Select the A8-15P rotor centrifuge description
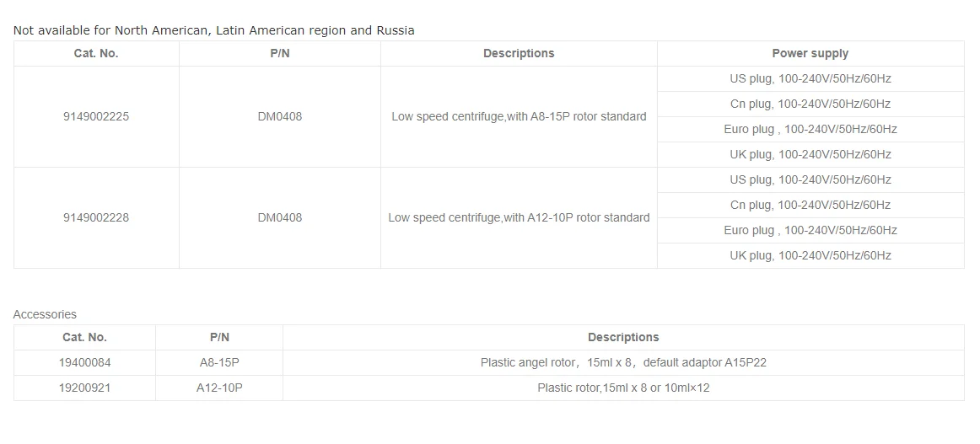This screenshot has width=980, height=444. pos(519,116)
